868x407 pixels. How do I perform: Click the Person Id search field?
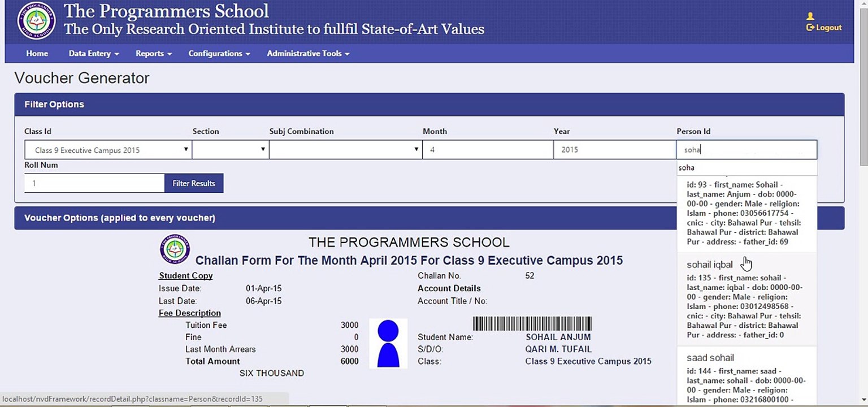(x=747, y=150)
